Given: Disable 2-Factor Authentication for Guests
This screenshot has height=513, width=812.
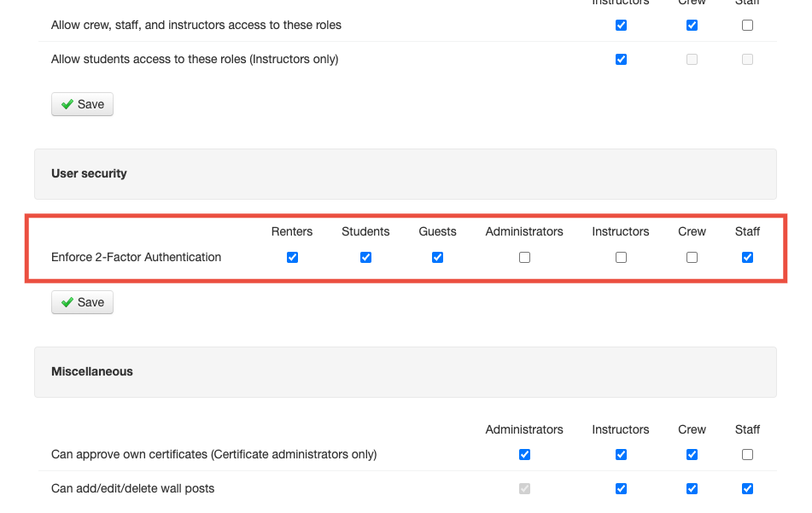Looking at the screenshot, I should [x=437, y=257].
